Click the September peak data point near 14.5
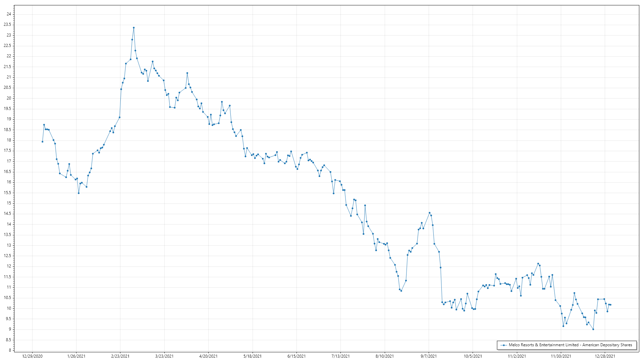The image size is (644, 362). pyautogui.click(x=429, y=213)
